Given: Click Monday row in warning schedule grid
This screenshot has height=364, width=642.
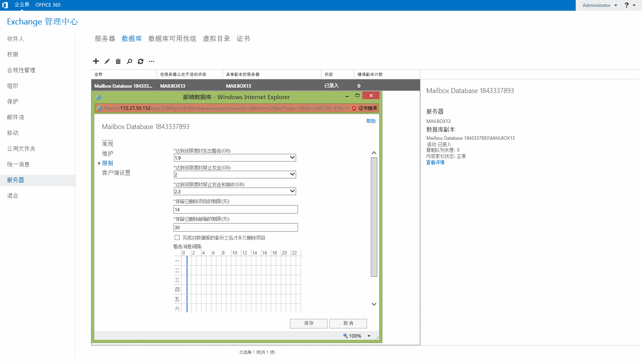Looking at the screenshot, I should click(x=237, y=261).
